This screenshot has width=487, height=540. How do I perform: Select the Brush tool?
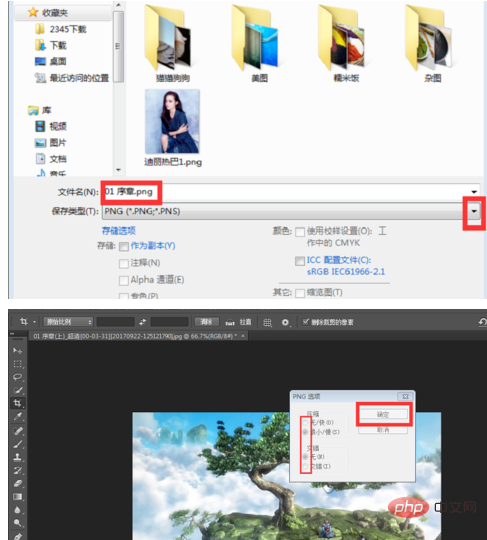(x=17, y=444)
